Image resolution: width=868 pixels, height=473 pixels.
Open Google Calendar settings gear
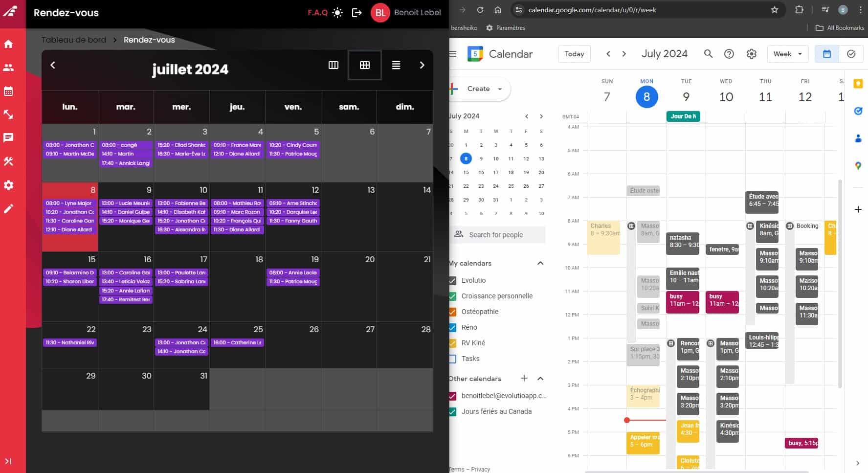point(752,54)
